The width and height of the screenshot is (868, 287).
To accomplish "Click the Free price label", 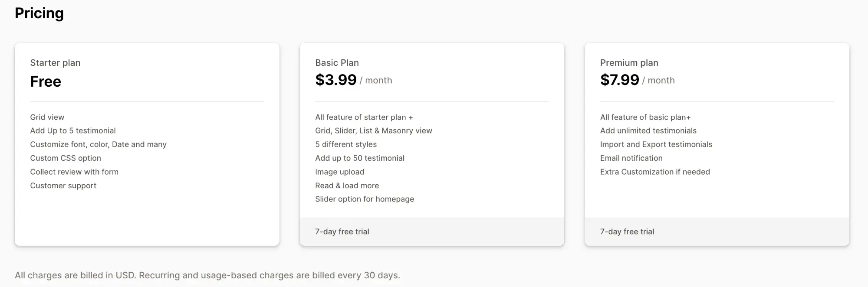I will 46,82.
